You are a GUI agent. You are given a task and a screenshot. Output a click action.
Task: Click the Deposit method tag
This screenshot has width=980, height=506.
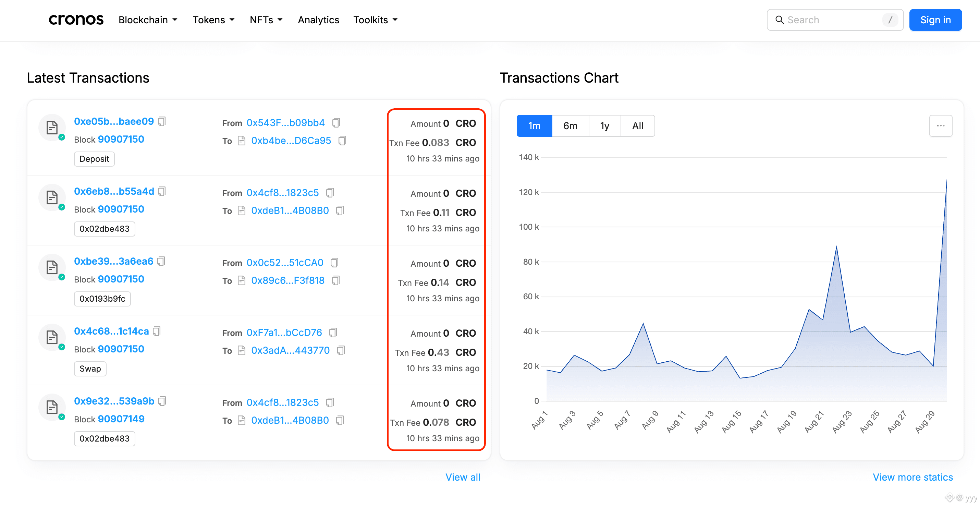(94, 159)
